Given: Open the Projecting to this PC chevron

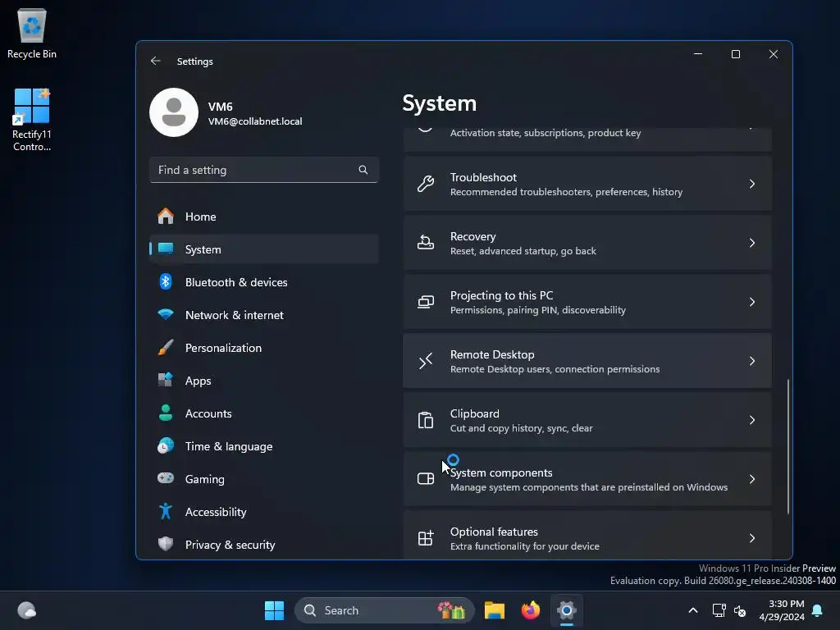Looking at the screenshot, I should (752, 302).
